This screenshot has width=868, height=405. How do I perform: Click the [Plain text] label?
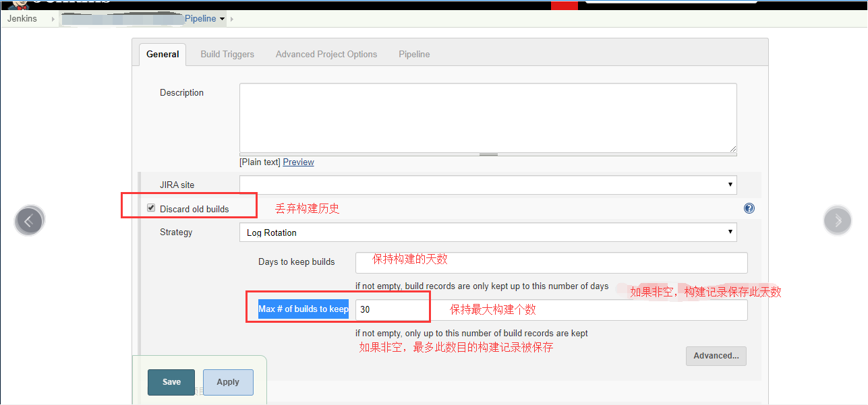tap(260, 162)
